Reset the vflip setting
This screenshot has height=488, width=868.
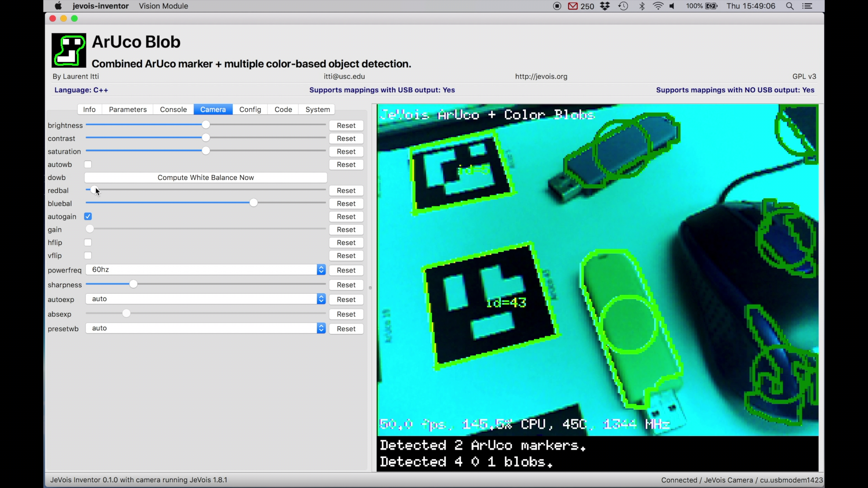point(346,256)
